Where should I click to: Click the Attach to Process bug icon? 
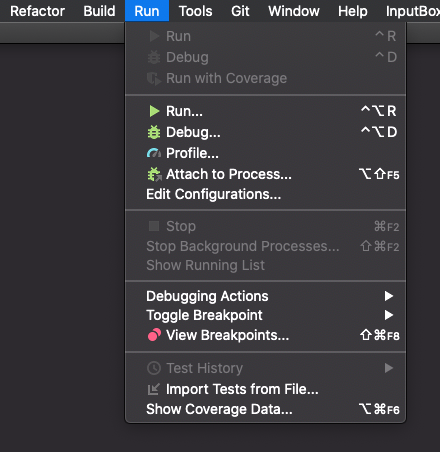154,174
